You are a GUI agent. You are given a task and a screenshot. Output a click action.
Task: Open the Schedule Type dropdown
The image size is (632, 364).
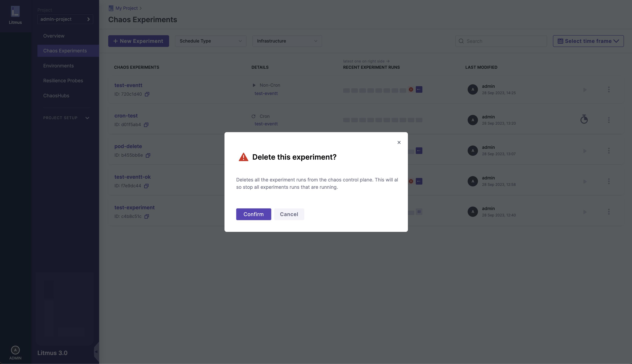(x=211, y=41)
